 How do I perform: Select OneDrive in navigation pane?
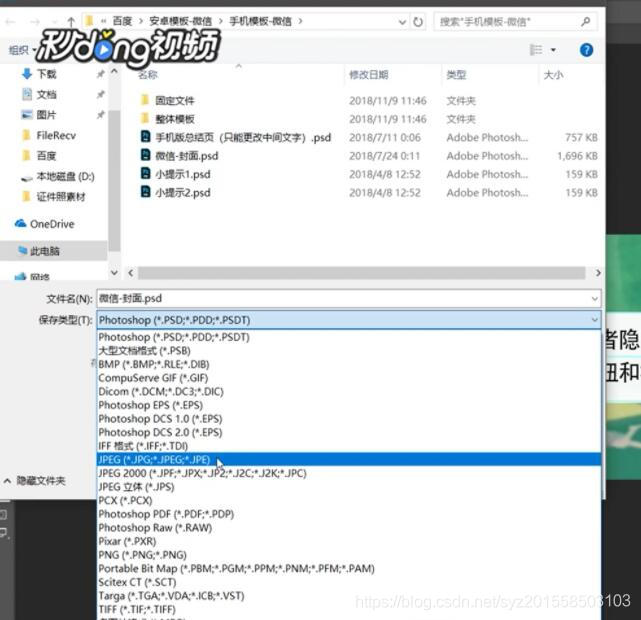tap(52, 224)
